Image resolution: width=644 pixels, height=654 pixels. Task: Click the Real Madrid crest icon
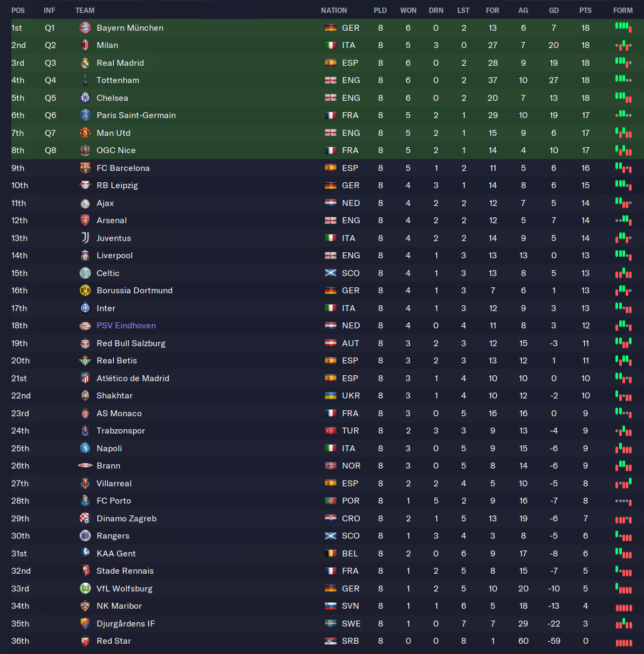(85, 63)
